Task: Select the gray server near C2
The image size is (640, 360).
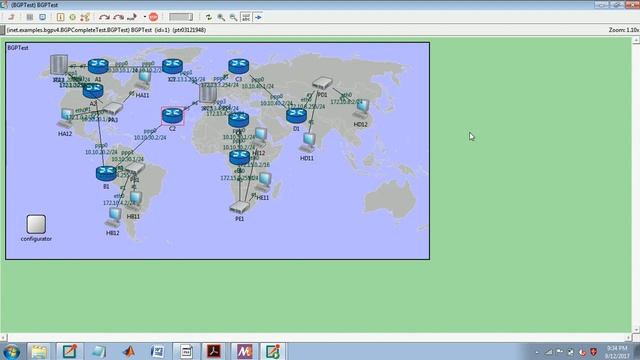Action: pos(208,94)
